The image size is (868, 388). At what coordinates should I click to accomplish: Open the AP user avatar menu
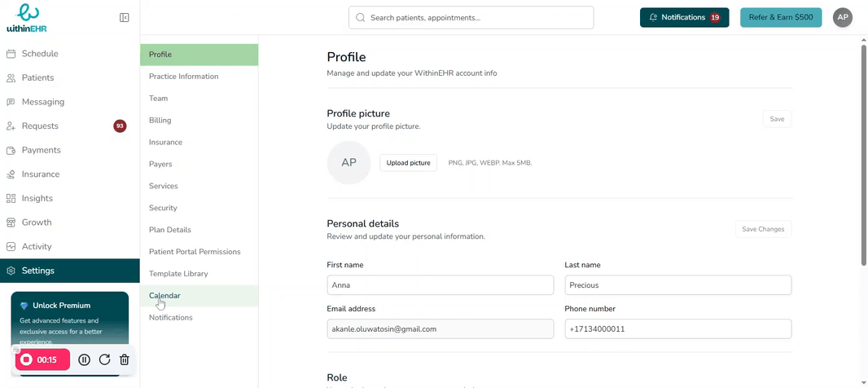tap(843, 17)
